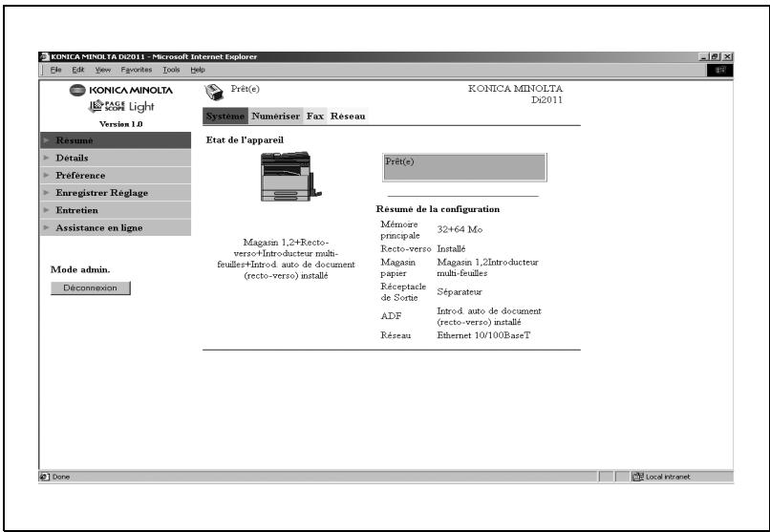This screenshot has height=532, width=770.
Task: Click the Konica Minolta logo in sidebar
Action: (121, 91)
